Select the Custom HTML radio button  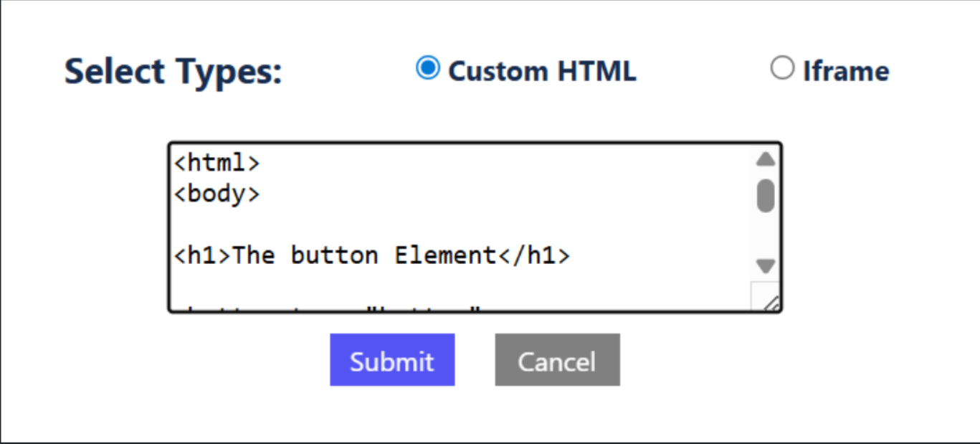pyautogui.click(x=428, y=68)
